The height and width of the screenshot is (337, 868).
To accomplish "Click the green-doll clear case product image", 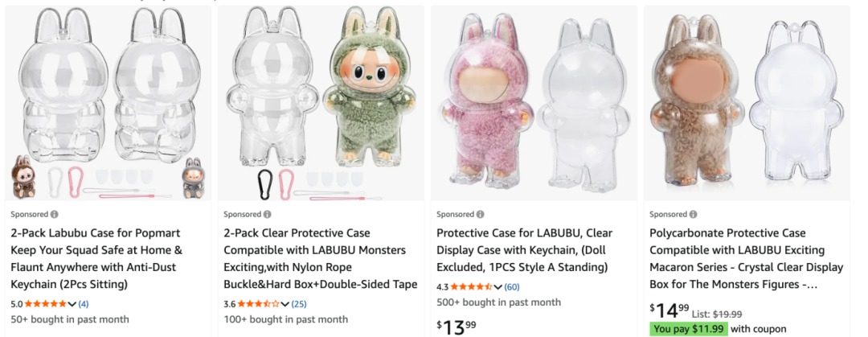I will (321, 103).
